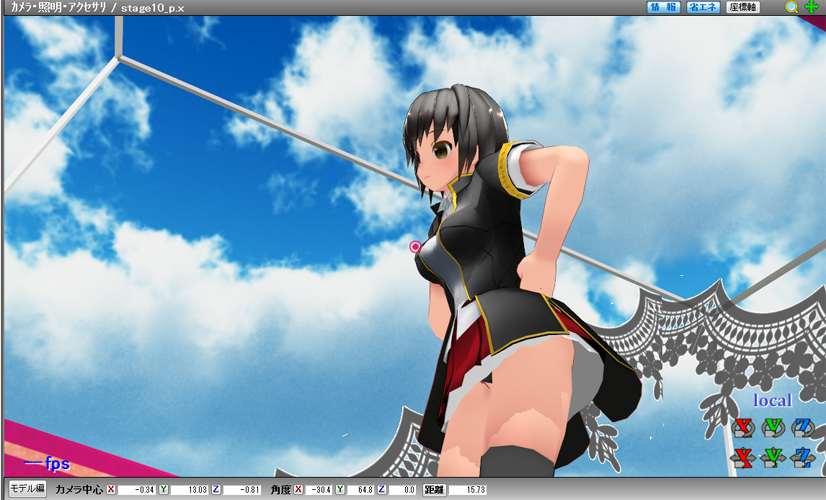Screen dimensions: 826x500
Task: Click the green Y move axis icon
Action: pyautogui.click(x=773, y=457)
